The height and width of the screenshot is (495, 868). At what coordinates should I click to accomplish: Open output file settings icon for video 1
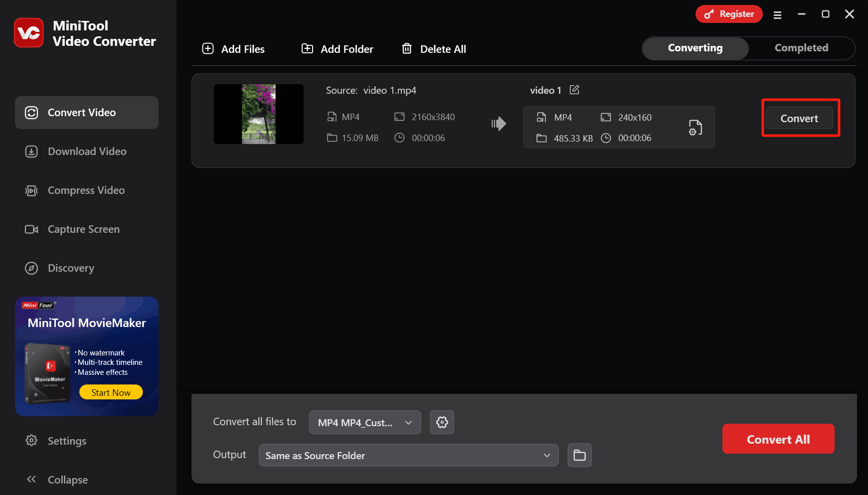click(x=695, y=128)
